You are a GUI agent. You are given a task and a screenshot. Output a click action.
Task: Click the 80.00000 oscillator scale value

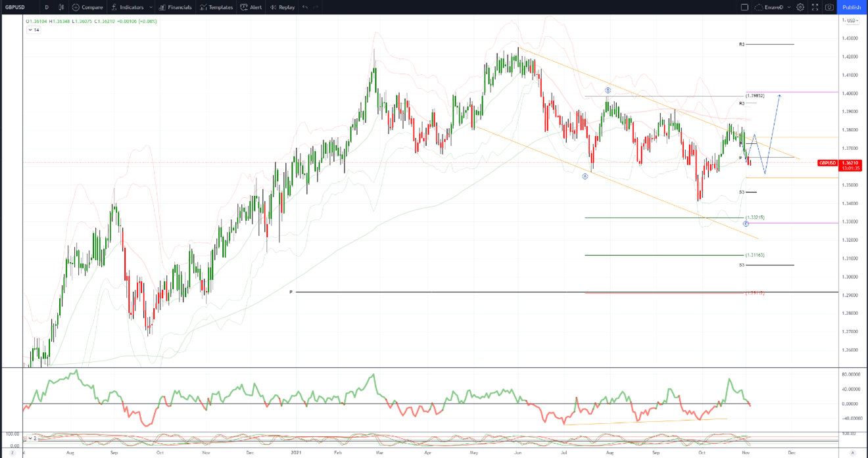click(852, 375)
